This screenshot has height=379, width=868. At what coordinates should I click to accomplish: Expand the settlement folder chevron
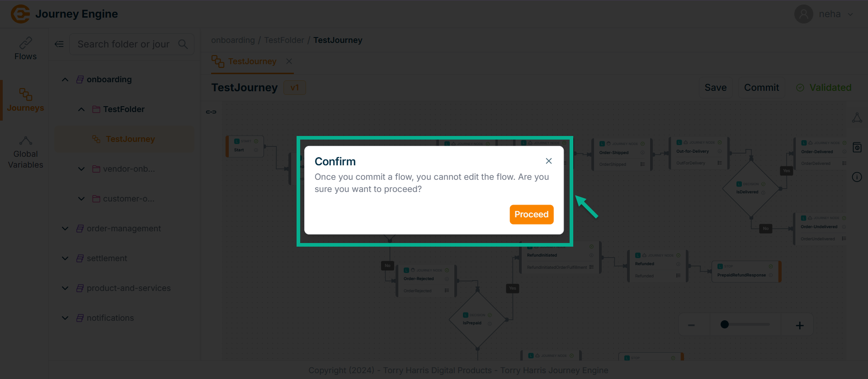(65, 258)
